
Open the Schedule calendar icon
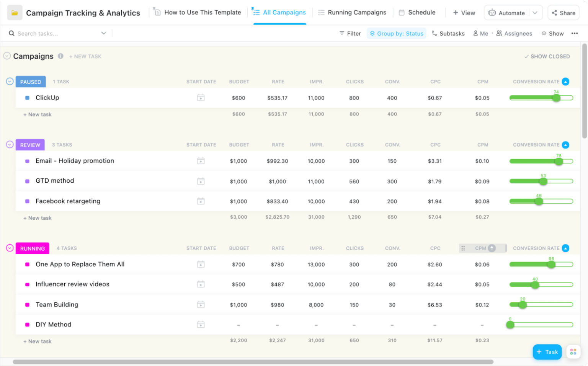[402, 12]
